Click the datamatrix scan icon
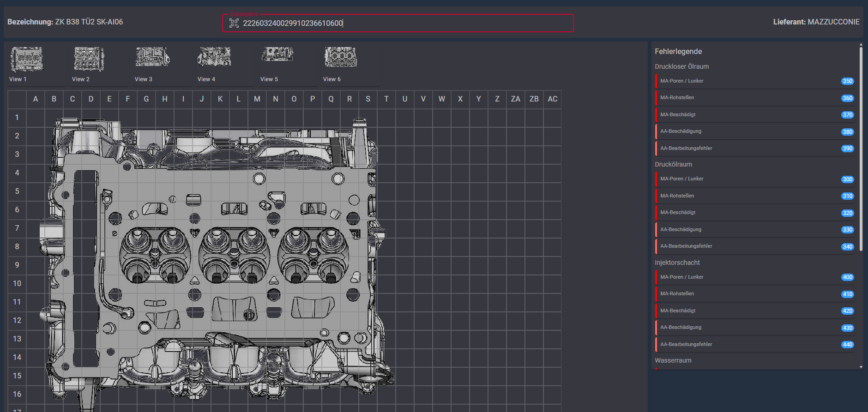The width and height of the screenshot is (868, 412). 234,23
